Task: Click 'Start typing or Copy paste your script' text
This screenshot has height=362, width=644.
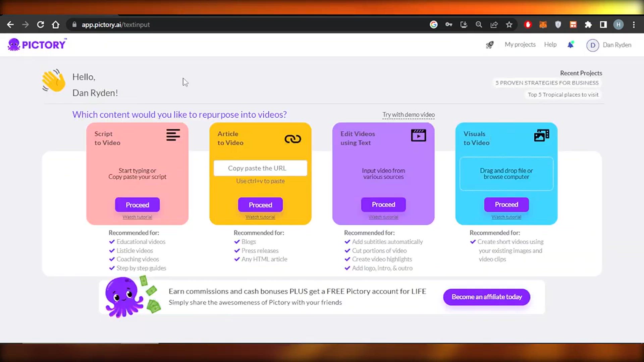Action: click(x=137, y=174)
